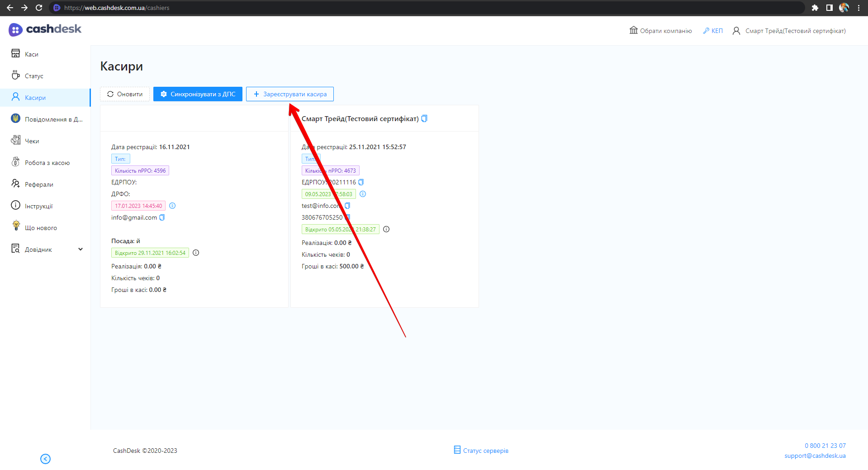868x470 pixels.
Task: Click info icon beside Відкрито 05.05.2023 shift
Action: click(386, 229)
